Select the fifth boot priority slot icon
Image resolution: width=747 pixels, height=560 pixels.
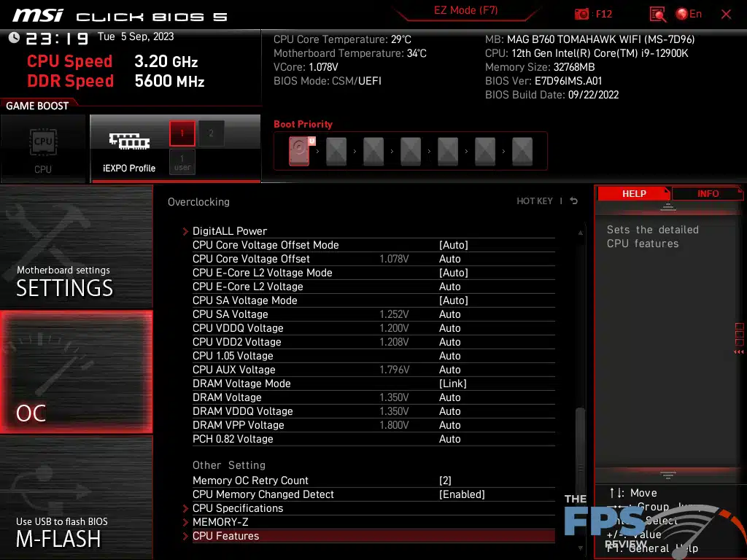click(x=448, y=152)
